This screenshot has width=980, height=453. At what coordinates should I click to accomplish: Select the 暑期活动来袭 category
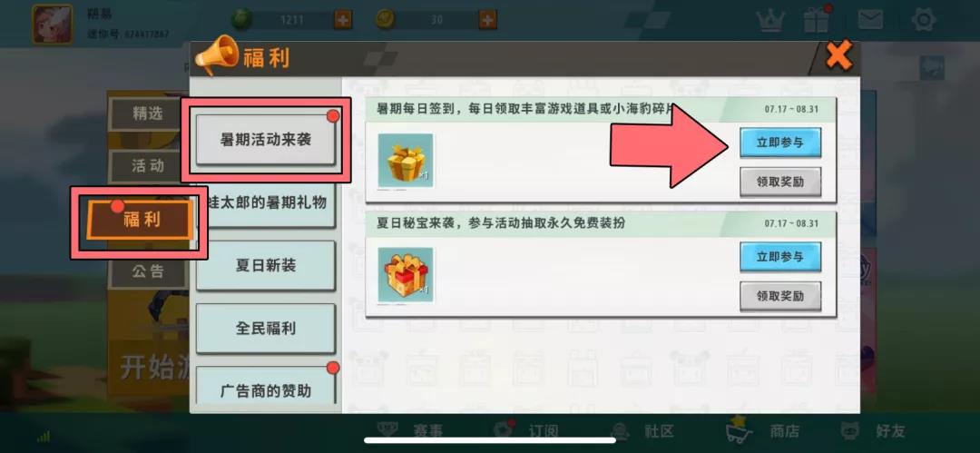(x=266, y=140)
